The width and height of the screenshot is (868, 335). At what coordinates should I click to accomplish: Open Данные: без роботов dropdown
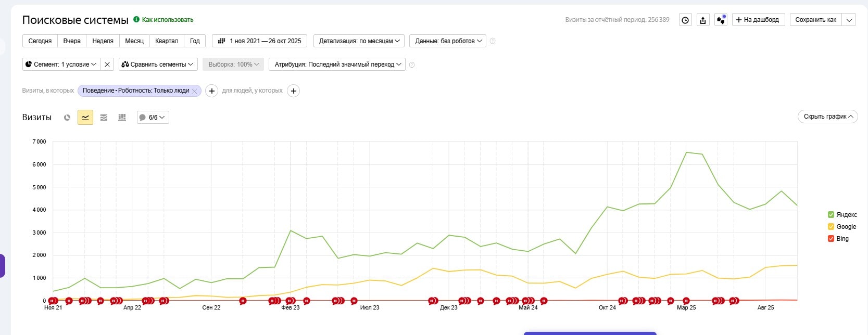click(448, 41)
